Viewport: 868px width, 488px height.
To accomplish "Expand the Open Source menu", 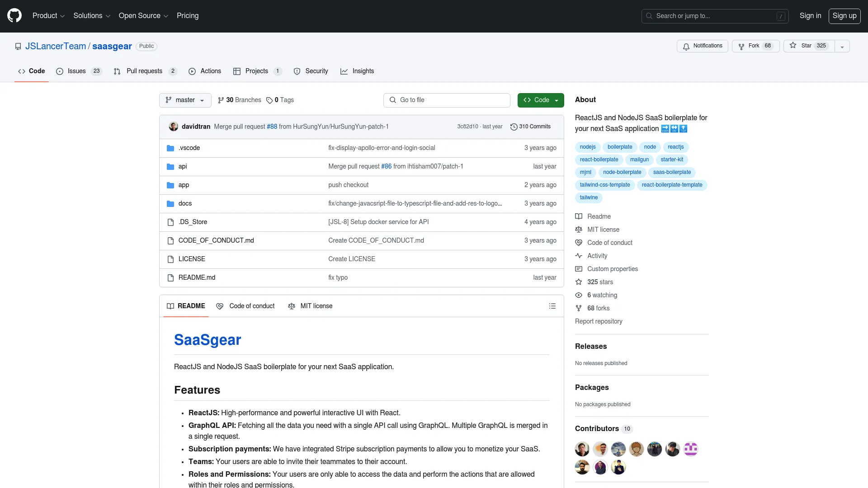I will (143, 16).
